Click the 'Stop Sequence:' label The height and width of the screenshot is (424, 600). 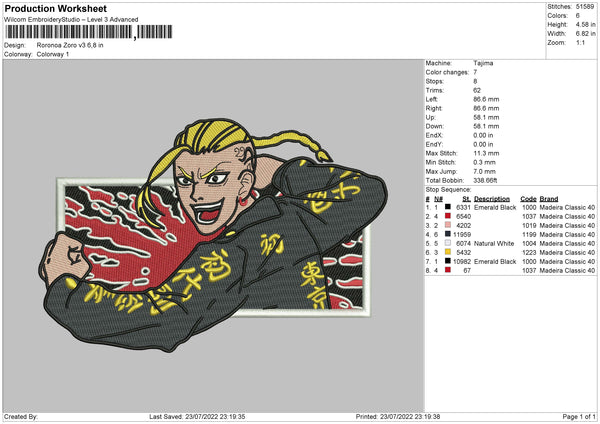point(448,190)
